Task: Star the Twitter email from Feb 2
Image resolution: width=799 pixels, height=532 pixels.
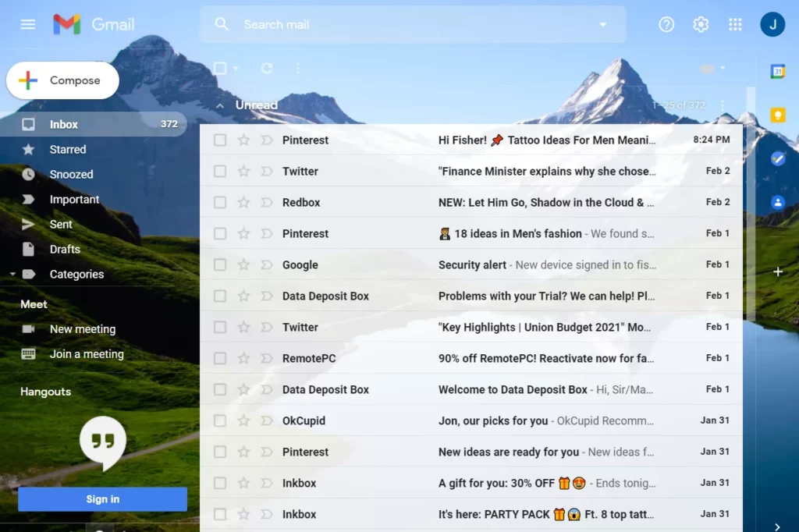Action: point(244,171)
